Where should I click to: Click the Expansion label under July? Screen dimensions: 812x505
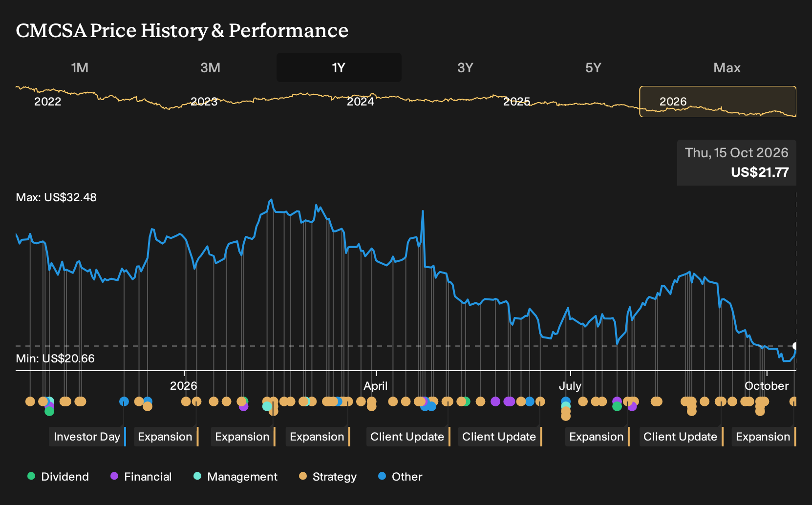[597, 437]
